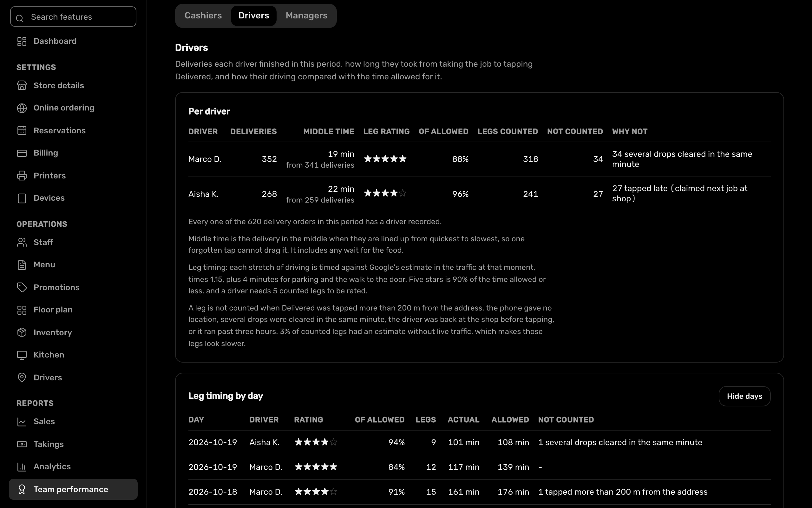The height and width of the screenshot is (508, 812).
Task: Click the Analytics bar chart icon
Action: tap(22, 467)
